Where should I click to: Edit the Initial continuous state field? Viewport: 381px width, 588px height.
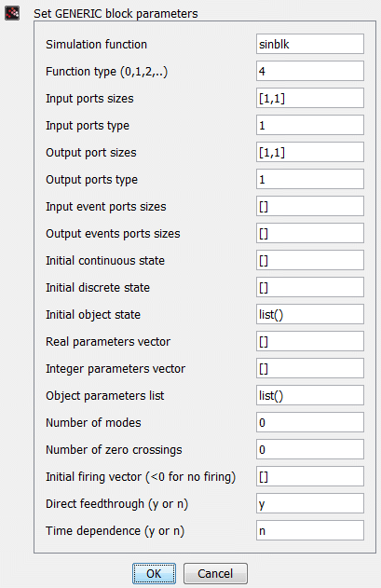click(310, 260)
